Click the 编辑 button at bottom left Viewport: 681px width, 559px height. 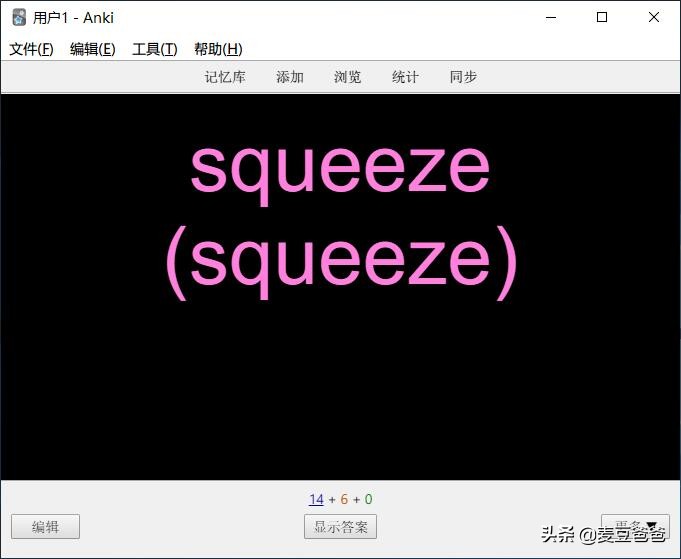click(46, 527)
